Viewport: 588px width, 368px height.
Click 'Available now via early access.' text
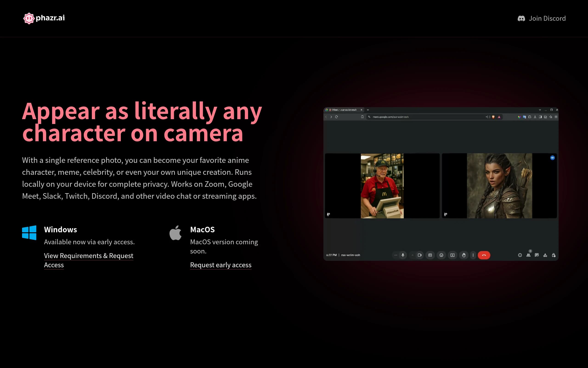[89, 242]
